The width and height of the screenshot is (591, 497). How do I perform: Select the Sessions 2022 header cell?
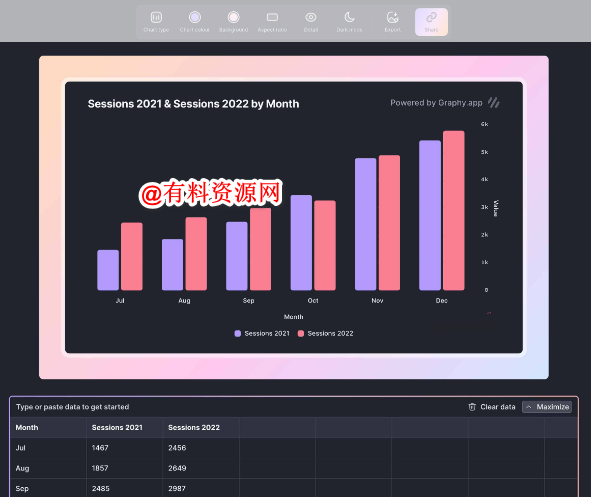(x=201, y=427)
